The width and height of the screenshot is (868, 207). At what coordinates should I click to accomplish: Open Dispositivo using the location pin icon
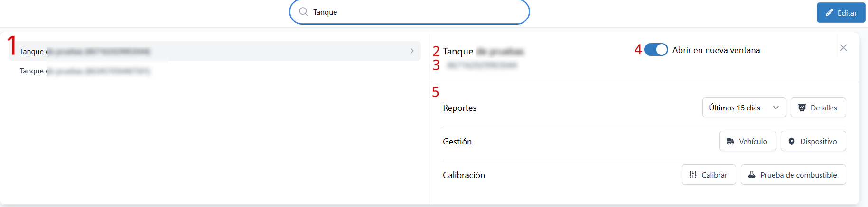[x=792, y=141]
